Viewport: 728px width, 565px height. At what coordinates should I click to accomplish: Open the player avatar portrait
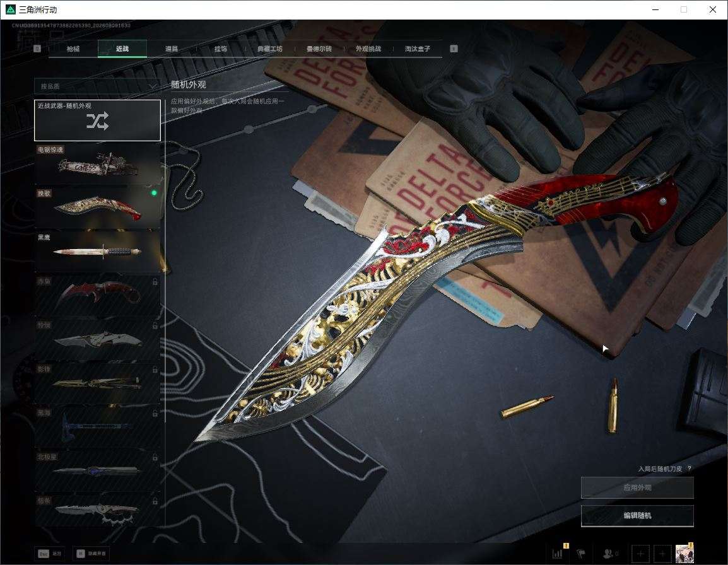coord(684,554)
